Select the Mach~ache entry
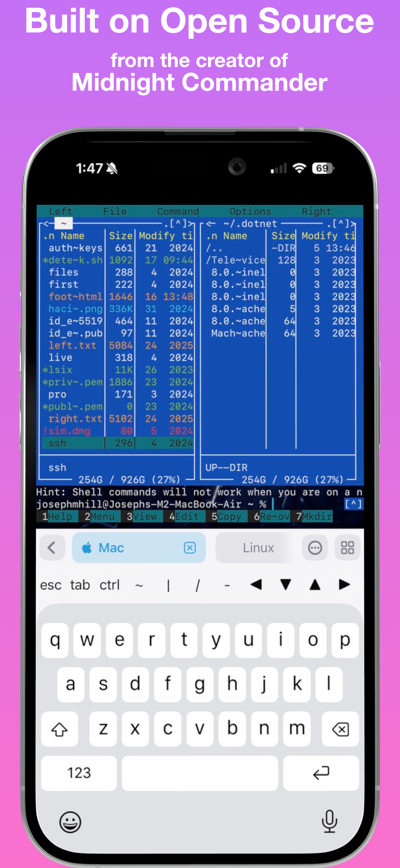Screen dimensions: 400x868 click(280, 333)
